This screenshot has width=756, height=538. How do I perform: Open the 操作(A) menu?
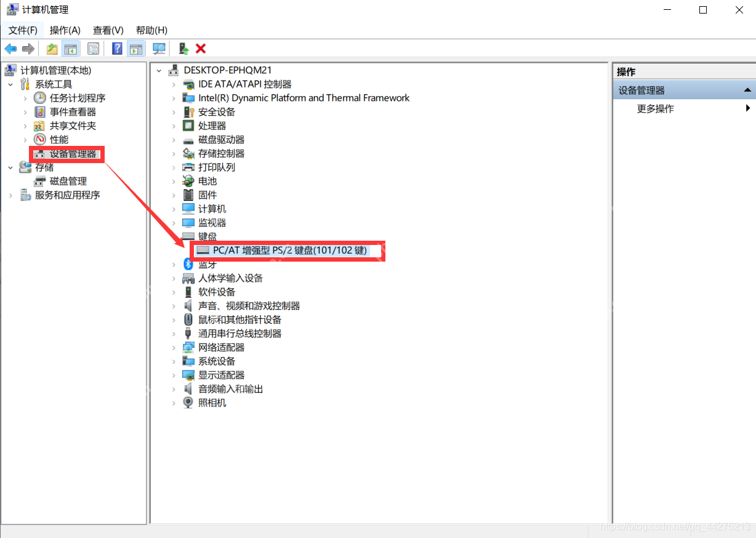(x=65, y=30)
